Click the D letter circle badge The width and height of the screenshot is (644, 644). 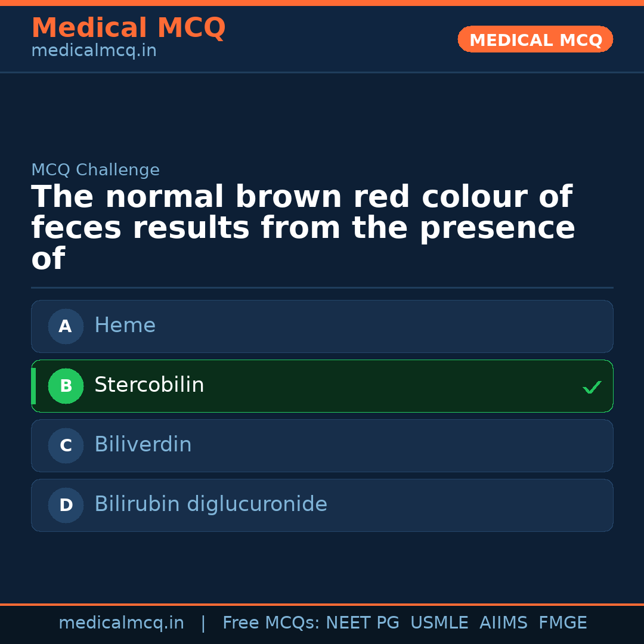(66, 505)
